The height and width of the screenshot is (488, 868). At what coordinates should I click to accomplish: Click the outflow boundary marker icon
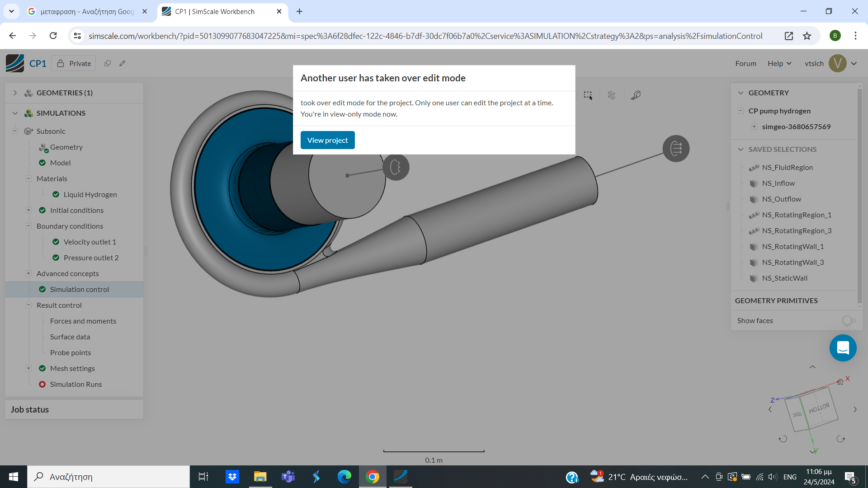pyautogui.click(x=676, y=149)
